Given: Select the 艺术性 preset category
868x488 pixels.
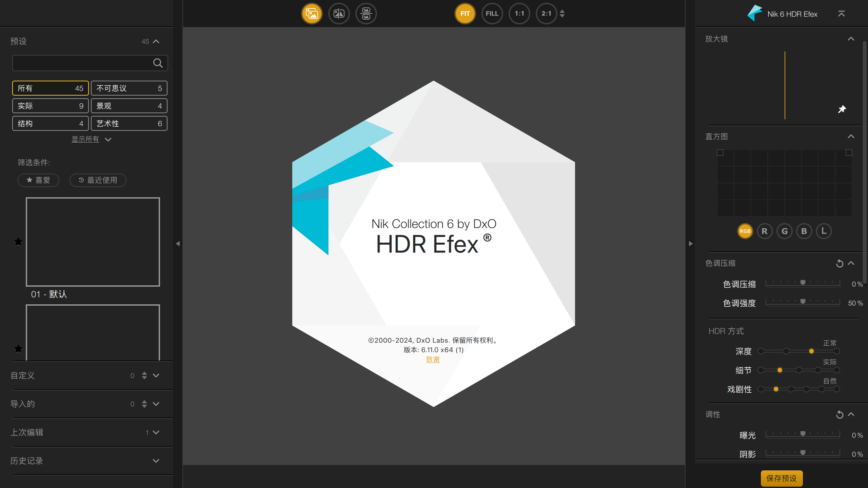Looking at the screenshot, I should 129,124.
